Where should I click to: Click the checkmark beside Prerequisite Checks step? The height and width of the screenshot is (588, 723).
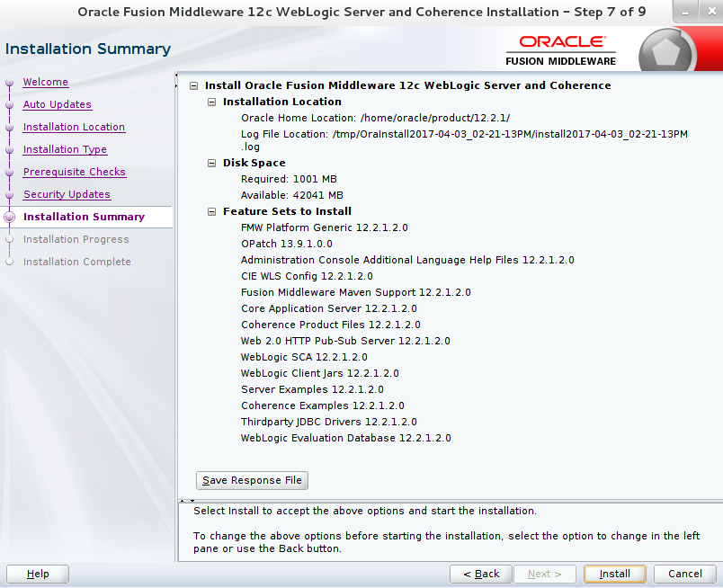click(9, 172)
